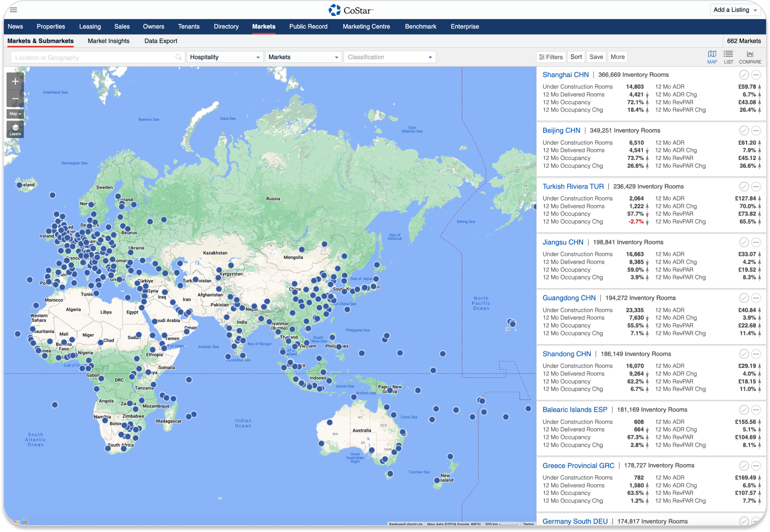Click the CoStar logo

(x=351, y=10)
